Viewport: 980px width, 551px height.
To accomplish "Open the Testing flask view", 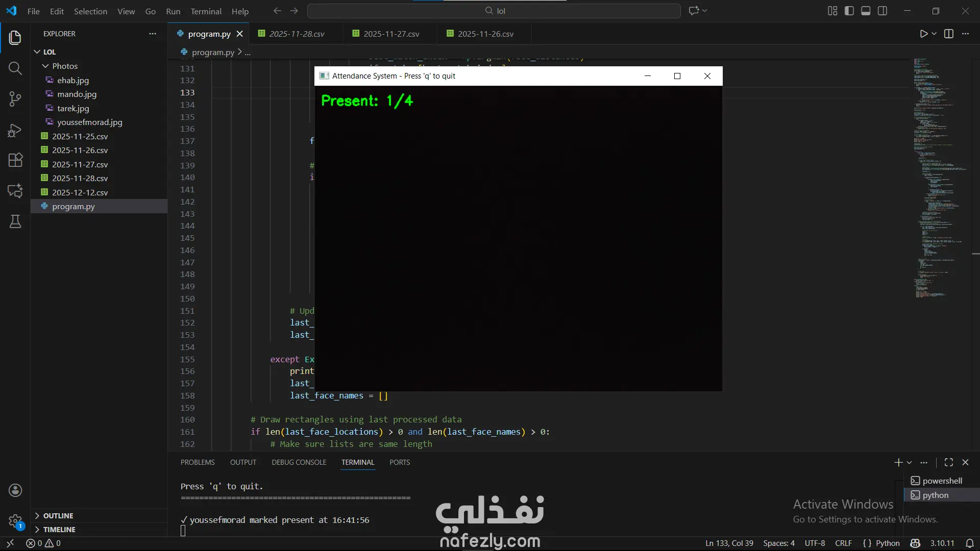I will [x=15, y=221].
